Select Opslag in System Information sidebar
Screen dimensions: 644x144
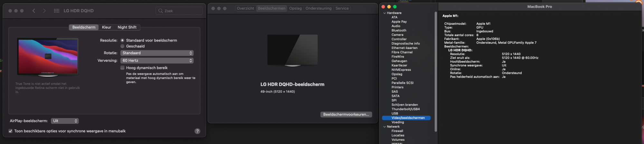(x=397, y=74)
